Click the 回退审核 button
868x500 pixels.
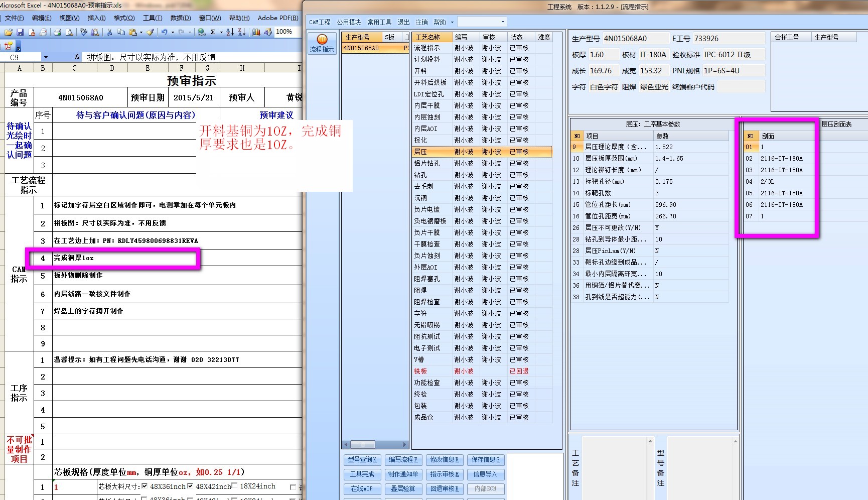coord(445,488)
